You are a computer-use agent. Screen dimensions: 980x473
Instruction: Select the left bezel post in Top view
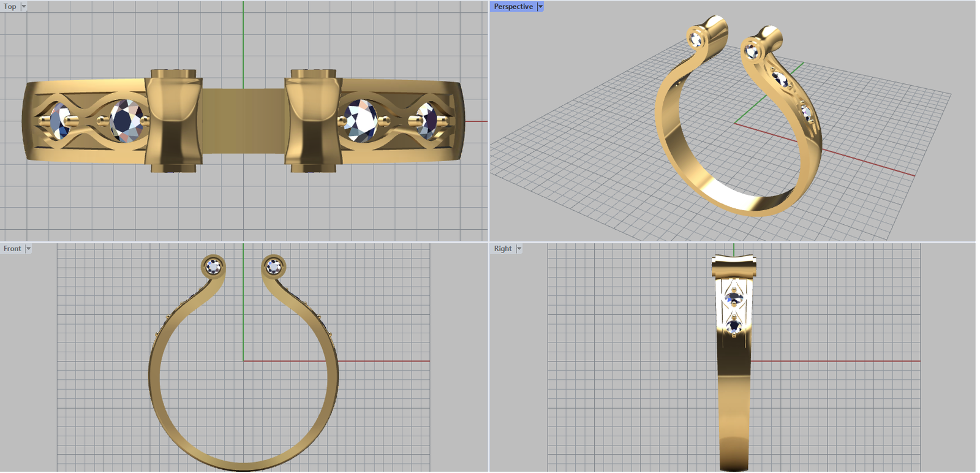[173, 120]
